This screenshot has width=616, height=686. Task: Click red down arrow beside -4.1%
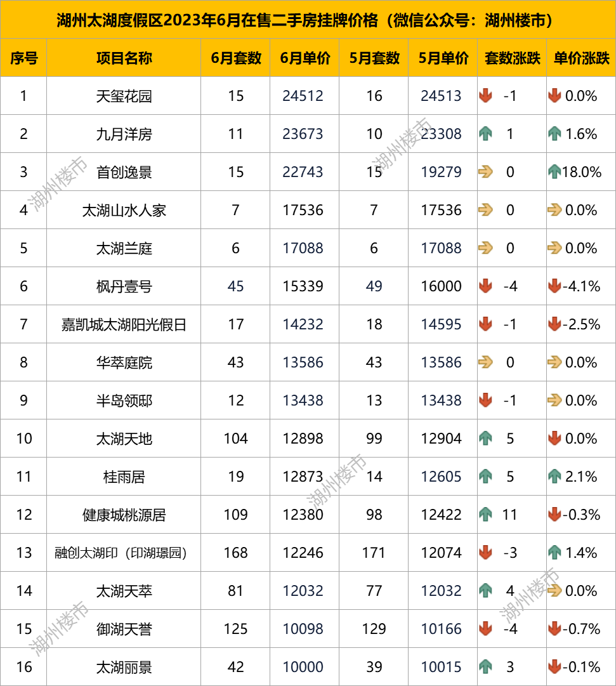[x=554, y=286]
